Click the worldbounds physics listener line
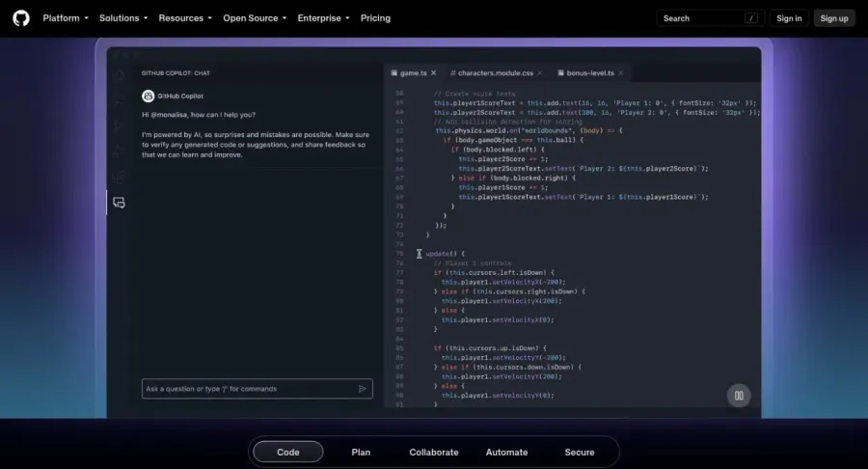868x469 pixels. click(x=529, y=130)
